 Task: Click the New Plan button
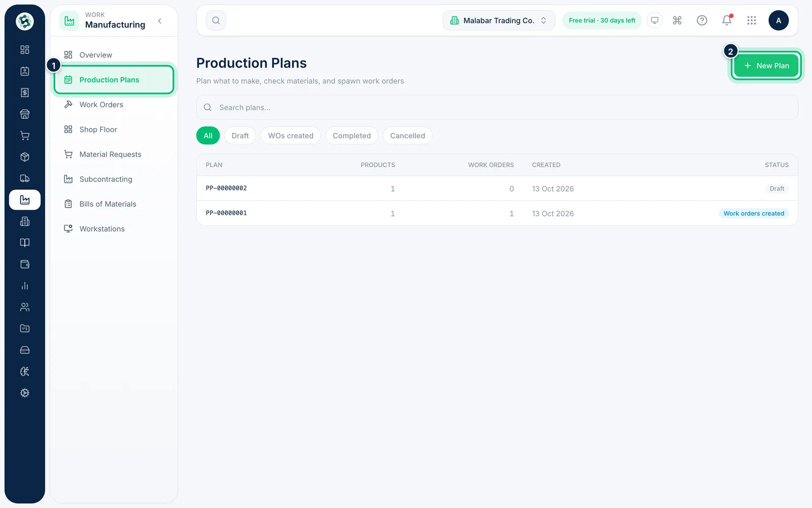click(x=766, y=66)
